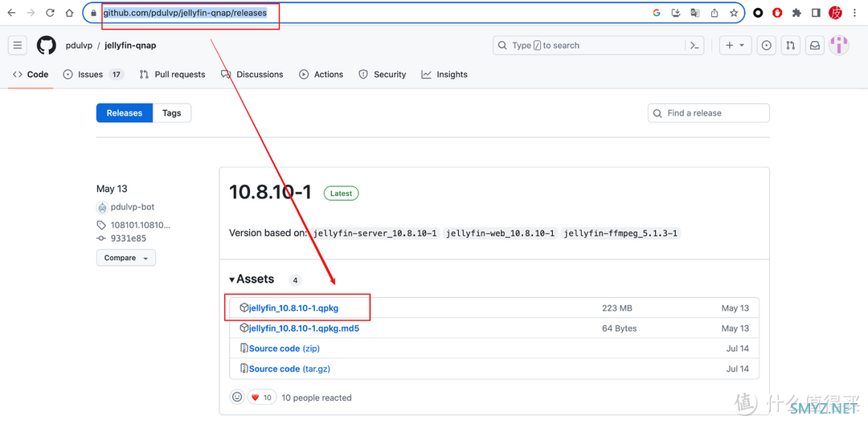The image size is (868, 424).
Task: Click the share page icon
Action: pos(714,13)
